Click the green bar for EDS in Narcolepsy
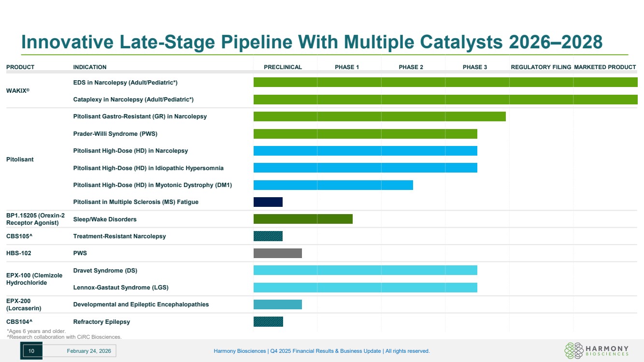 click(445, 83)
